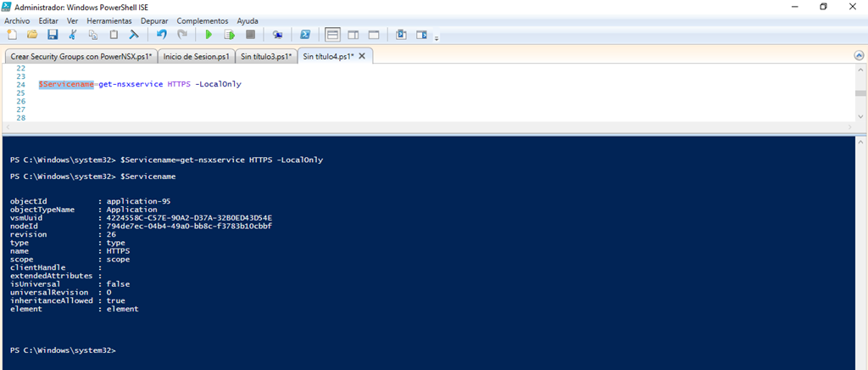Collapse the script pane with the chevron button
The width and height of the screenshot is (868, 370).
pos(859,55)
